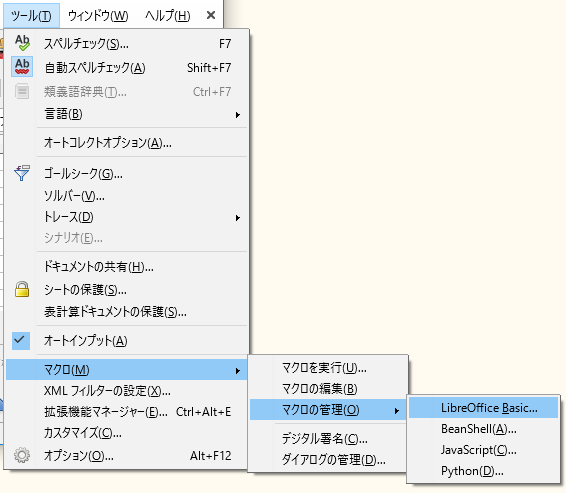Click JavaScript(C)... entry

pos(483,450)
